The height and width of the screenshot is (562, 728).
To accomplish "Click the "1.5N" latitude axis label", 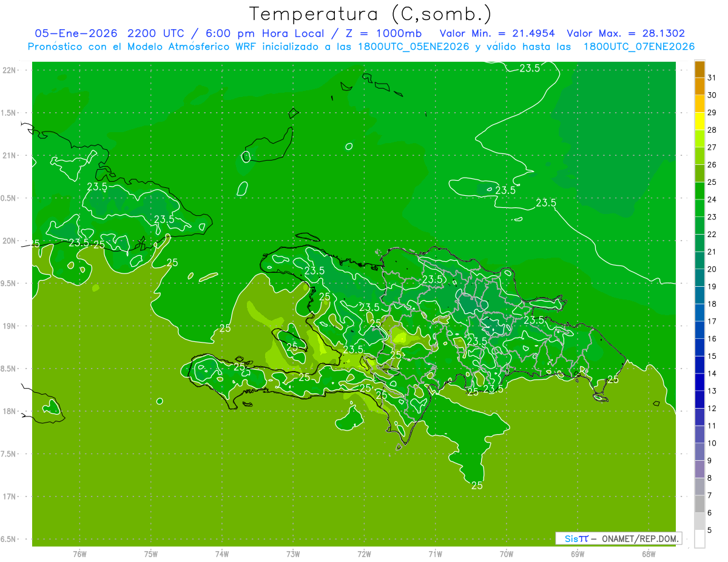I will [9, 113].
